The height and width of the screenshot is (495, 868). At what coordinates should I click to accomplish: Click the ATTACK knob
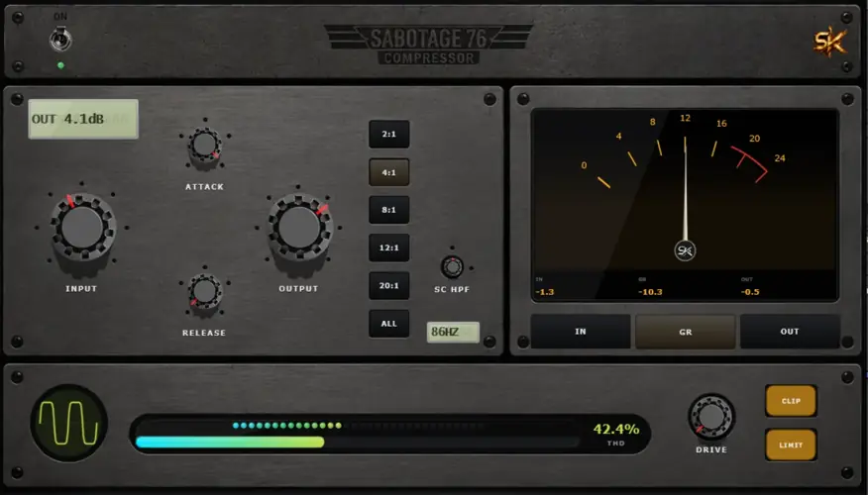click(205, 145)
